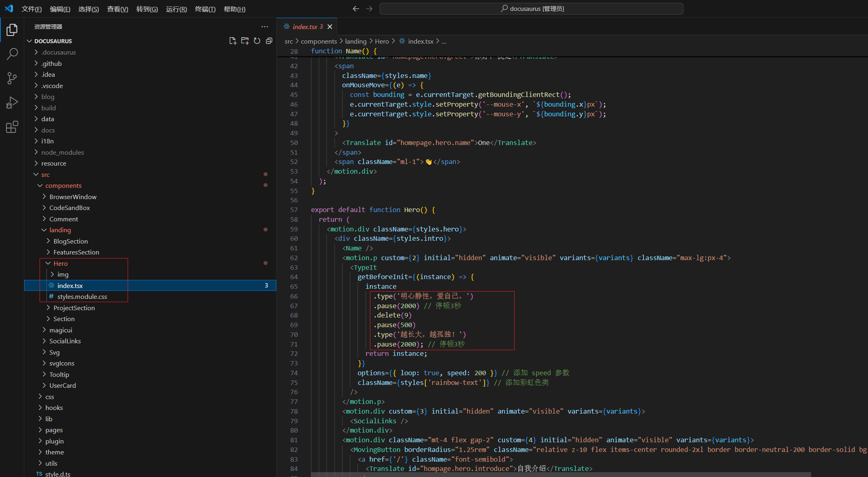The height and width of the screenshot is (477, 868).
Task: Open the Search view in activity bar
Action: tap(12, 54)
